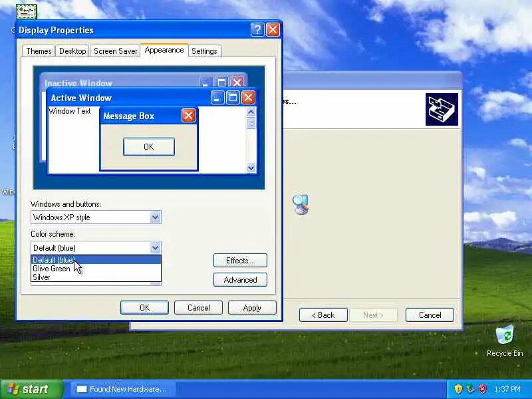The width and height of the screenshot is (532, 399).
Task: Click the desktop icon above Display Properties
Action: (27, 11)
